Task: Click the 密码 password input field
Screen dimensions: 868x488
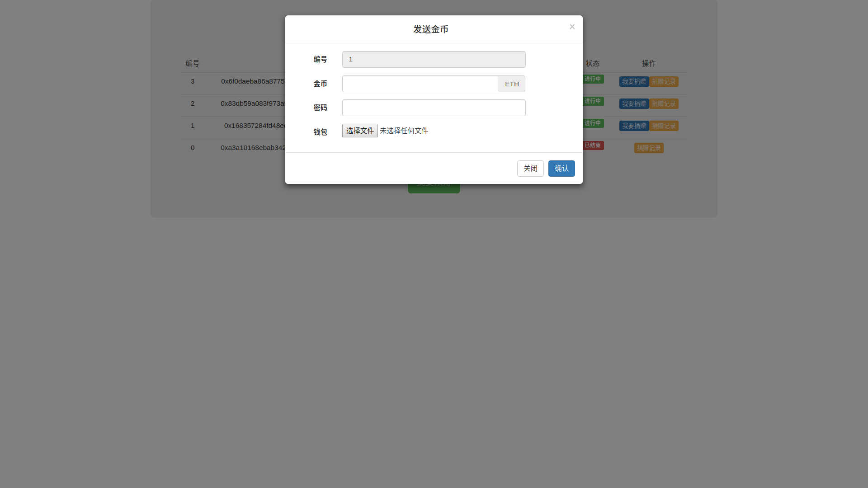Action: (434, 108)
